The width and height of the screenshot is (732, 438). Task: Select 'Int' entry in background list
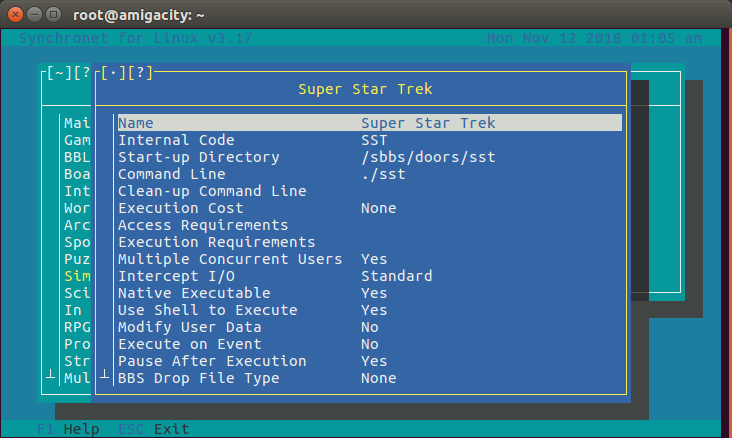coord(77,191)
